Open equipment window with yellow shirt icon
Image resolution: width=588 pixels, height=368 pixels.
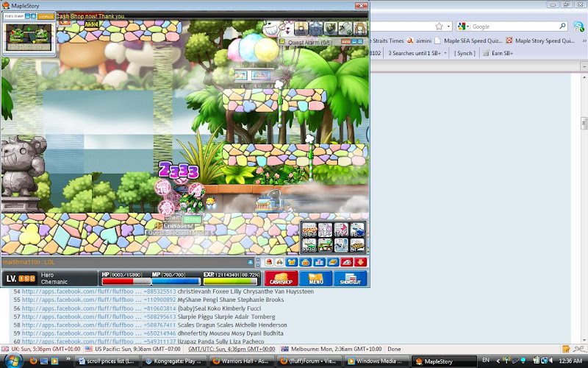coord(291,262)
